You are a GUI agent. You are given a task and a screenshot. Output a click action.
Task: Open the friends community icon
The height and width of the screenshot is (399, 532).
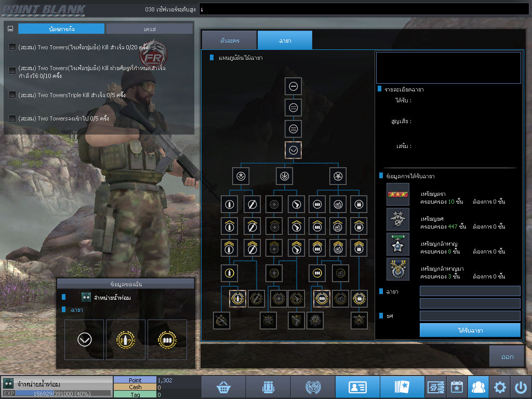click(478, 387)
